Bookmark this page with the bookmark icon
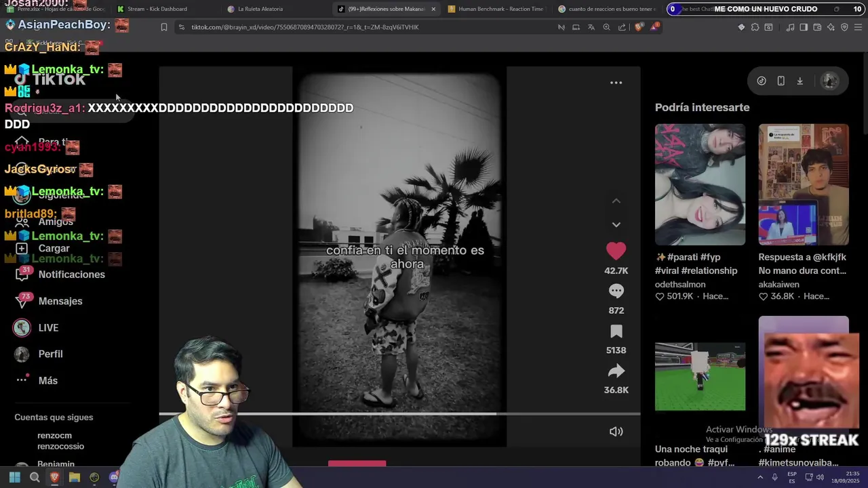The width and height of the screenshot is (868, 488). [x=164, y=27]
